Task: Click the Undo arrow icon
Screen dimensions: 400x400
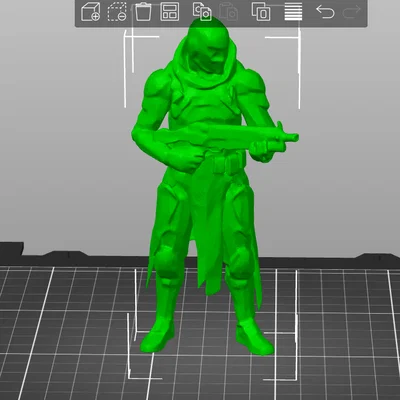Action: point(325,12)
